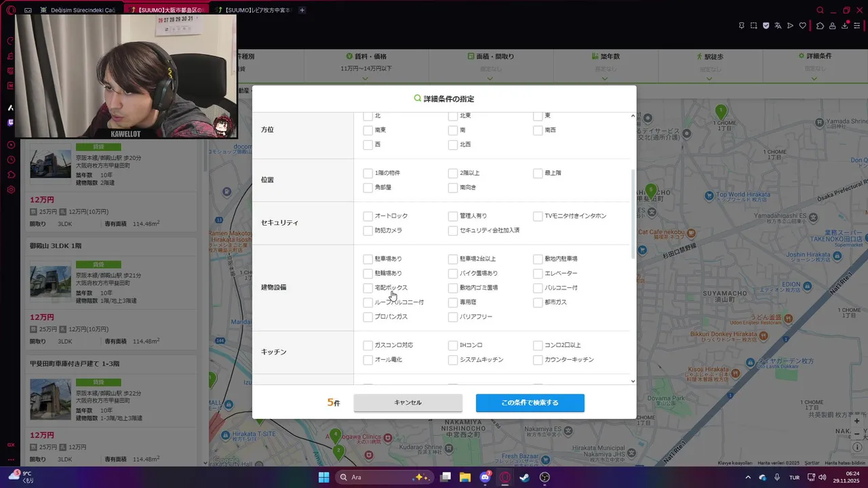
Task: Click the この条件で検索する button
Action: pos(530,403)
